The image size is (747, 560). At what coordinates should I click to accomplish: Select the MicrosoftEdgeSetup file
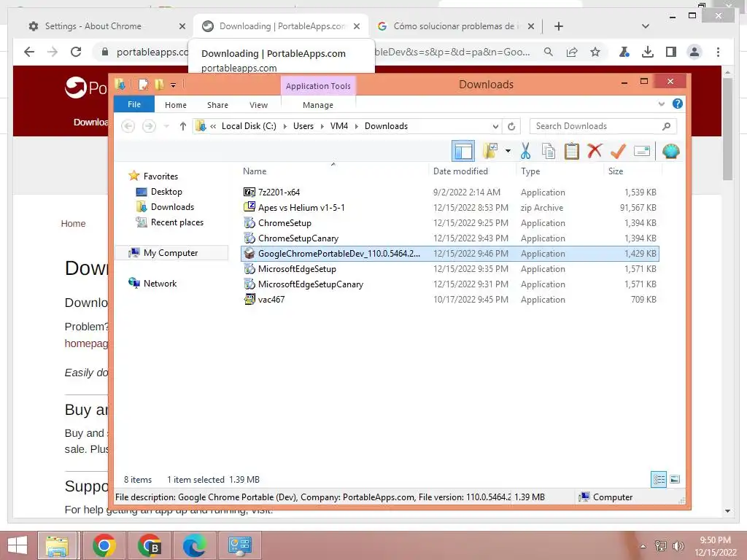pyautogui.click(x=297, y=269)
